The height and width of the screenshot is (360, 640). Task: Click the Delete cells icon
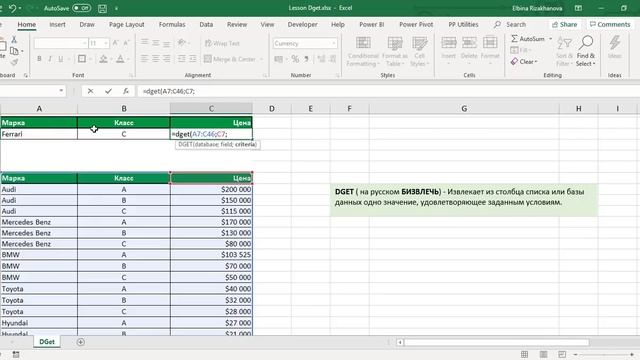[x=469, y=42]
